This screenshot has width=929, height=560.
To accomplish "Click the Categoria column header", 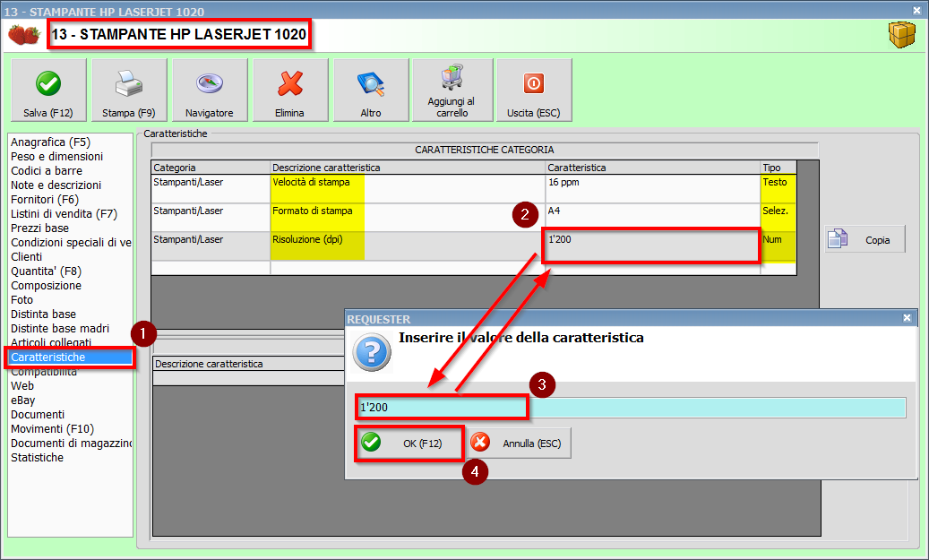I will (x=211, y=168).
